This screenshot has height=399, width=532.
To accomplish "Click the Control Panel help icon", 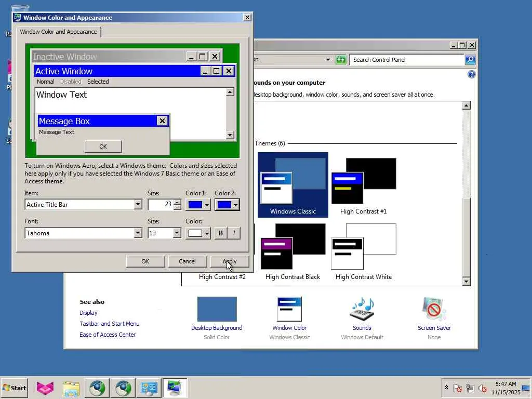I will 471,74.
